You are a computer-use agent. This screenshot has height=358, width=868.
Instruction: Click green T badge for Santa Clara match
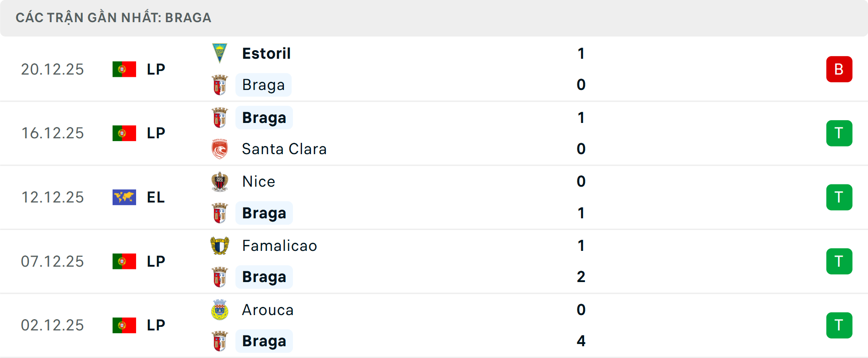tap(839, 133)
